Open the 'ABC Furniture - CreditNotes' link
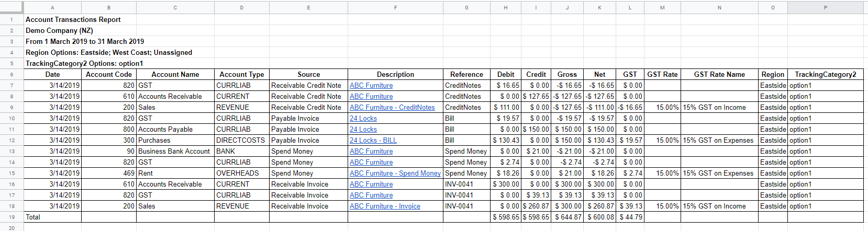This screenshot has height=231, width=868. (x=392, y=108)
